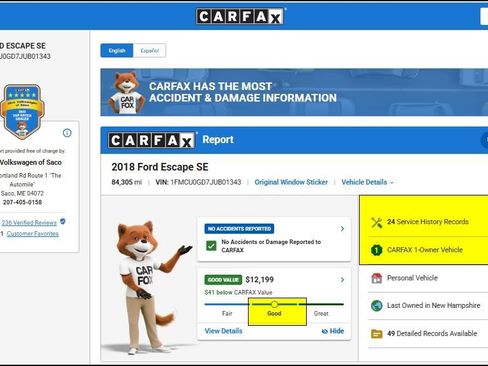
Task: Open View Details link
Action: (x=223, y=331)
